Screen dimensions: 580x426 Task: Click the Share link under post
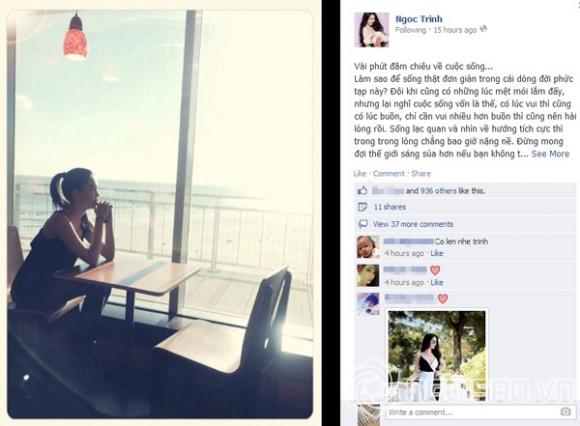coord(421,173)
